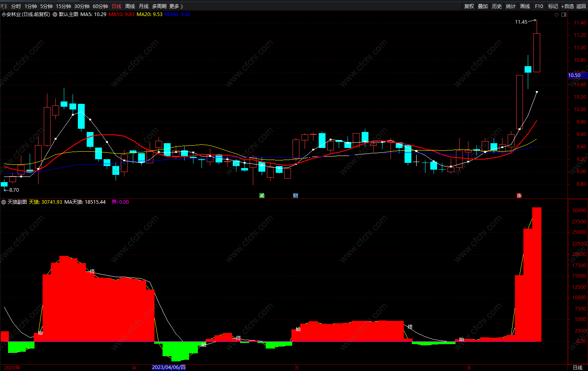Click the diamond marker icon above the price axis
The width and height of the screenshot is (588, 371).
pyautogui.click(x=556, y=14)
